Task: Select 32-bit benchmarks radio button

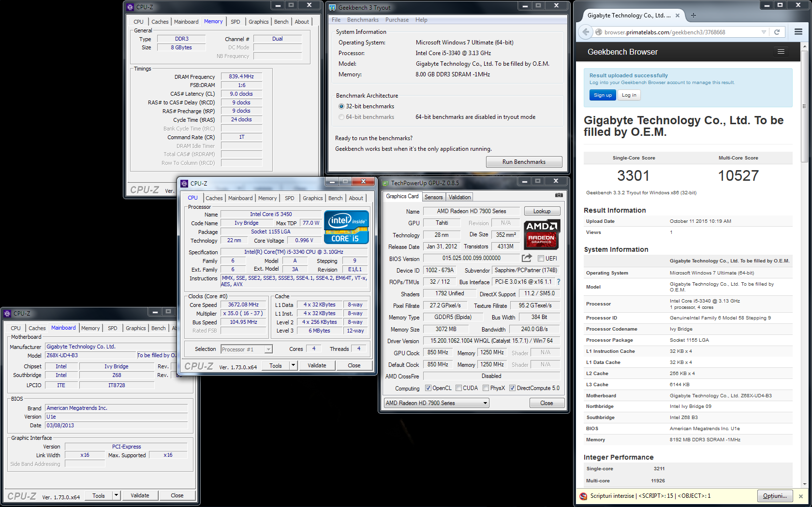Action: point(341,106)
